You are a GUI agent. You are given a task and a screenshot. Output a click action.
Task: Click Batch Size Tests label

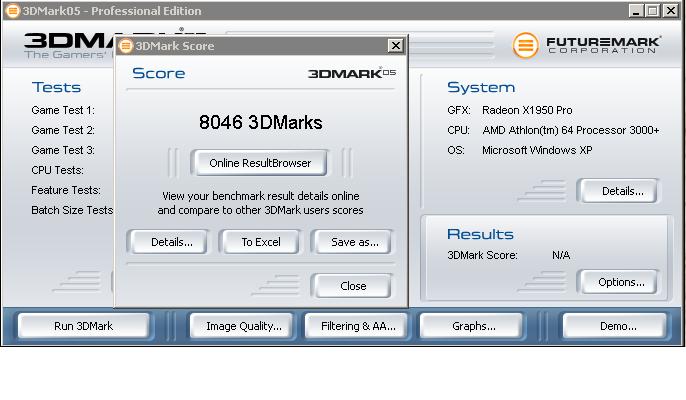pos(72,210)
